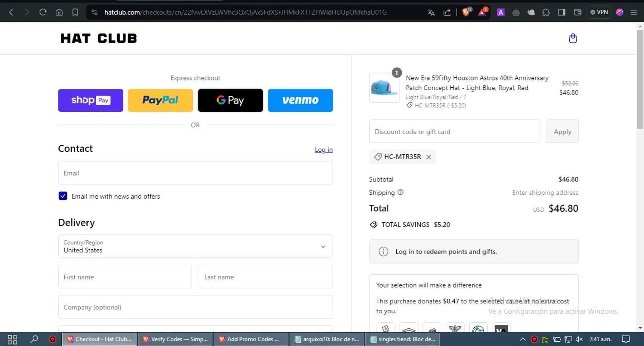Focus the Last name field
Image resolution: width=644 pixels, height=346 pixels.
coord(266,276)
